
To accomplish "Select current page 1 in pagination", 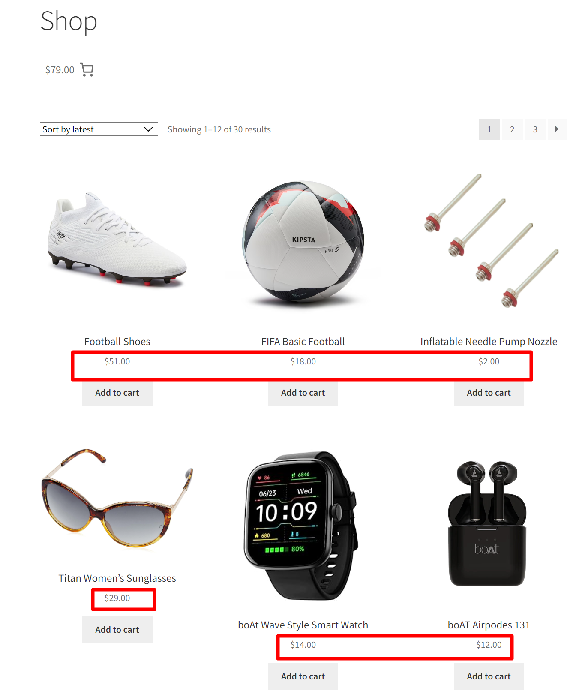I will coord(489,129).
